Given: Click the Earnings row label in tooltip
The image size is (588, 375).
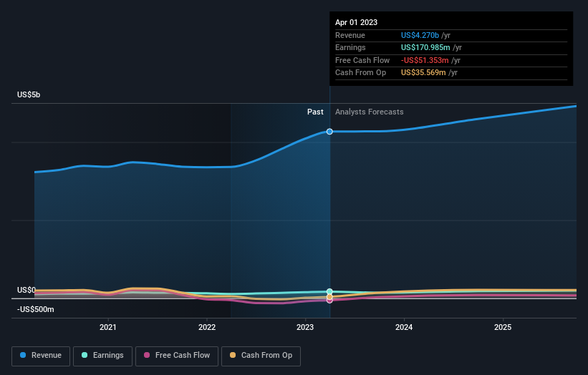Looking at the screenshot, I should click(x=350, y=47).
